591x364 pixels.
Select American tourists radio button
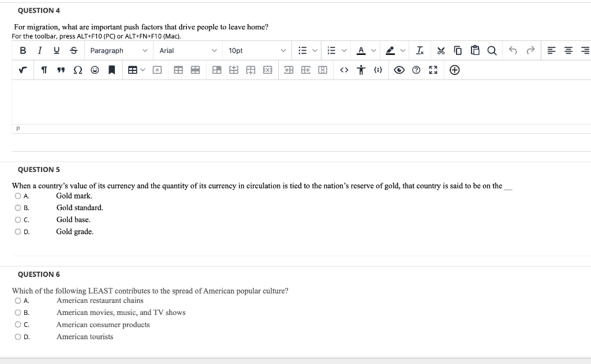[18, 337]
